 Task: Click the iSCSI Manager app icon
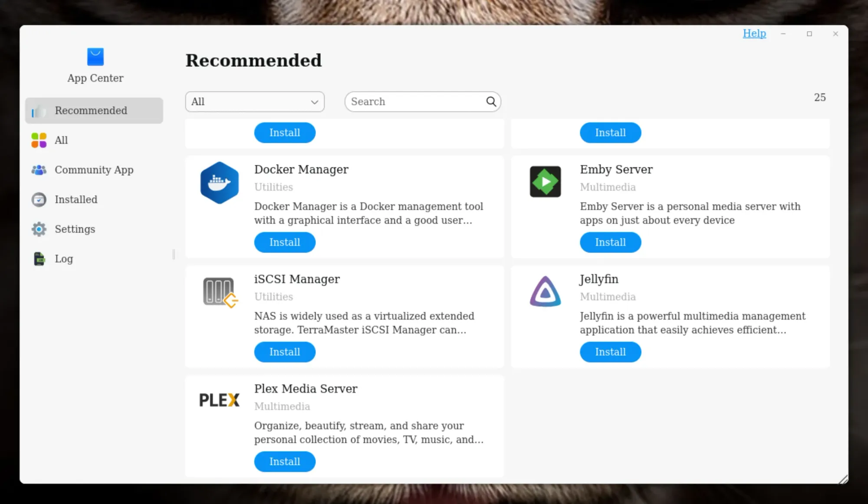coord(219,291)
